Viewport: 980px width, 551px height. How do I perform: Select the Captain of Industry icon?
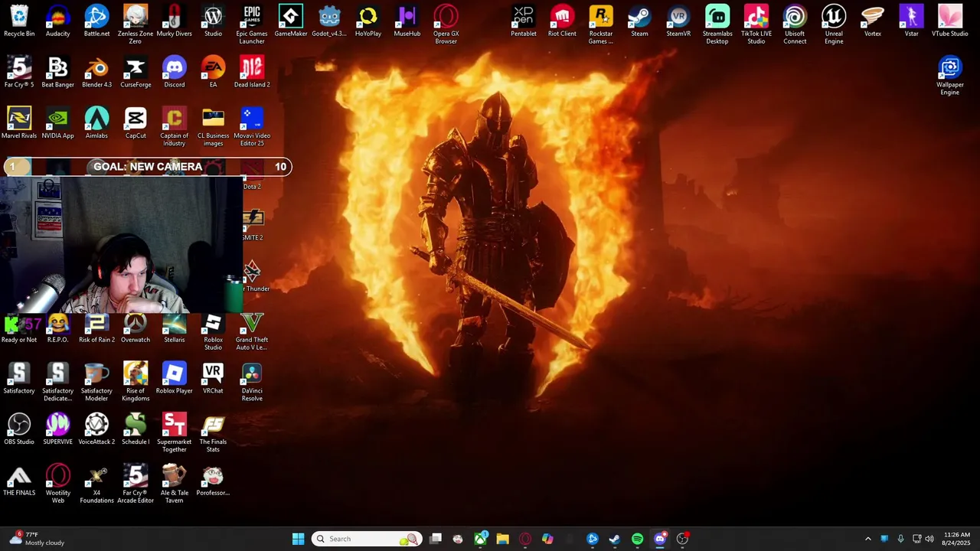(x=174, y=127)
